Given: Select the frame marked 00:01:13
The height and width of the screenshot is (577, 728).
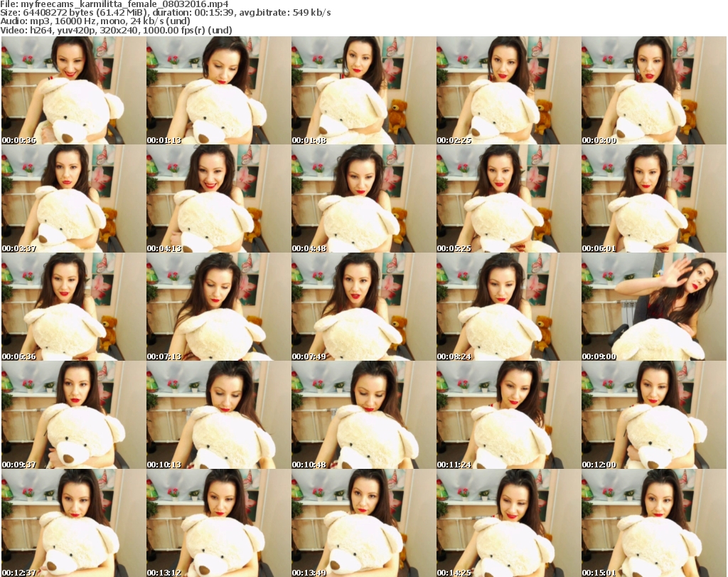Looking at the screenshot, I should 218,90.
